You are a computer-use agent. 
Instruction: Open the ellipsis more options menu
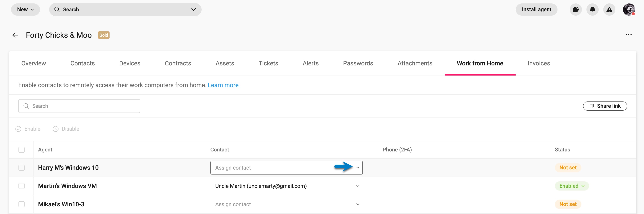629,34
